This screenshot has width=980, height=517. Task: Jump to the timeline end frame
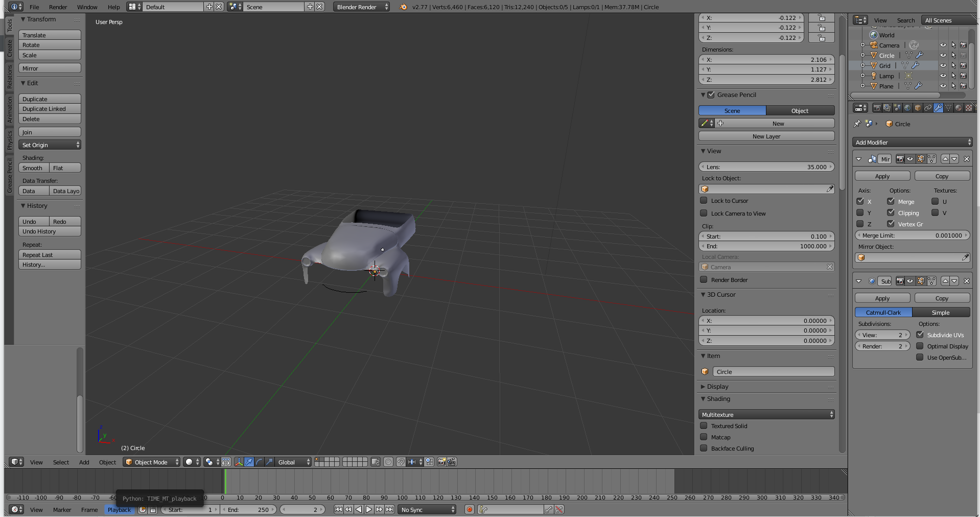click(389, 509)
